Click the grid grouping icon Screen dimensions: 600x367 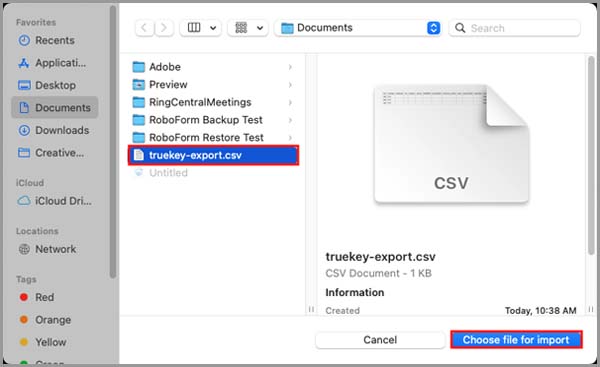(x=241, y=28)
